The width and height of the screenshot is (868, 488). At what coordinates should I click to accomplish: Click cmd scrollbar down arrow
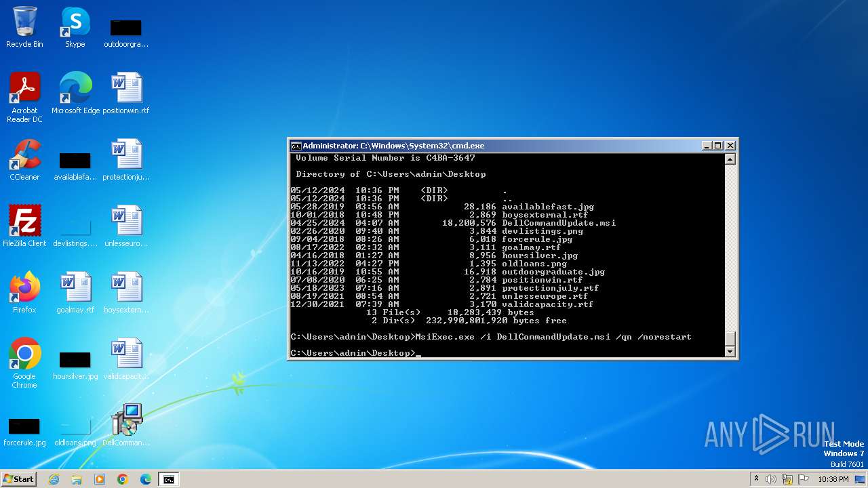pyautogui.click(x=730, y=351)
